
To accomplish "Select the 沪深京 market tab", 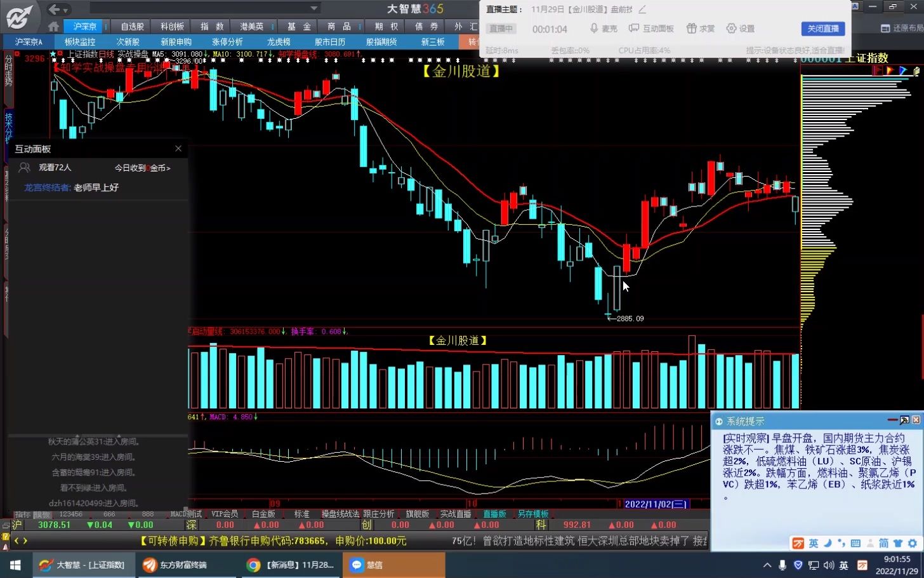I will 84,27.
